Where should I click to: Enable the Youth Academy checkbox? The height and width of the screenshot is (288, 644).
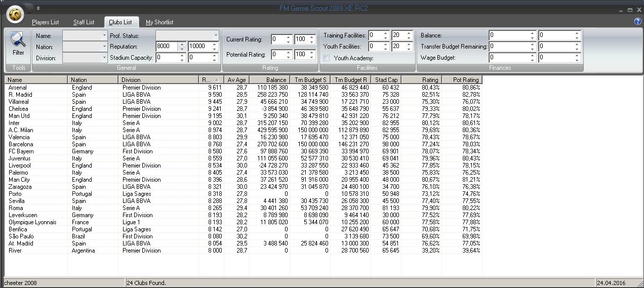pos(327,58)
